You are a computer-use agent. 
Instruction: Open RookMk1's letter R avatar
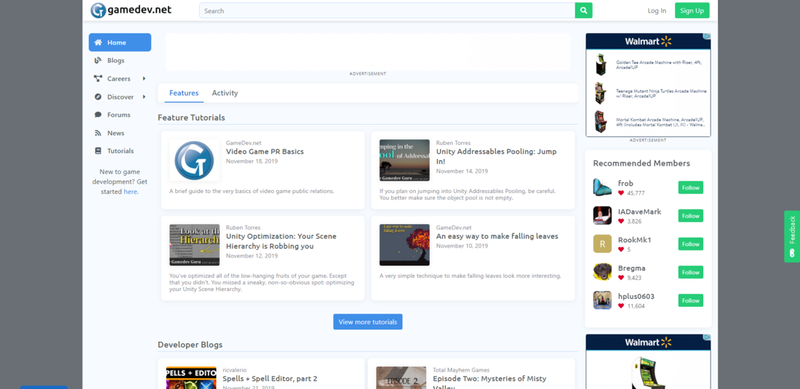click(x=602, y=244)
